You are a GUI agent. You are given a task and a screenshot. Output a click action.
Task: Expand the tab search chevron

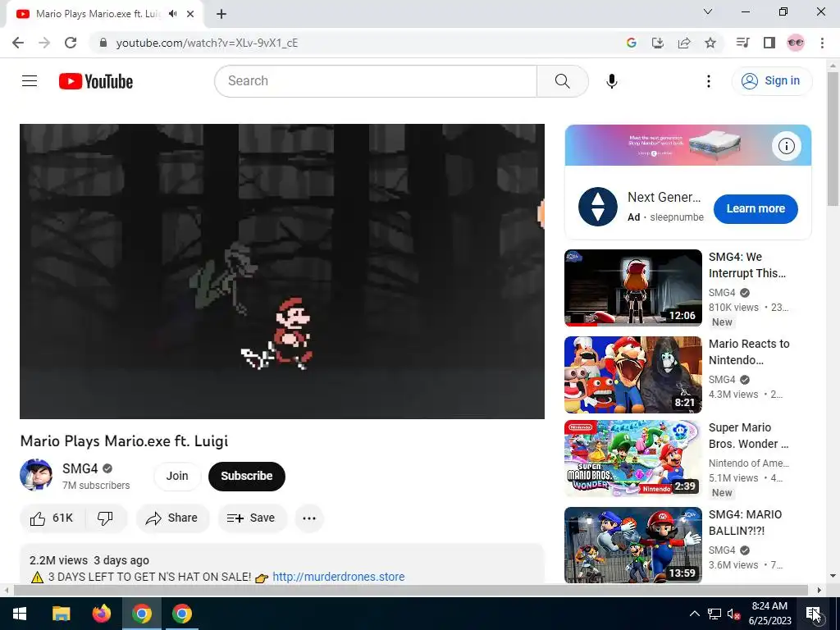708,11
